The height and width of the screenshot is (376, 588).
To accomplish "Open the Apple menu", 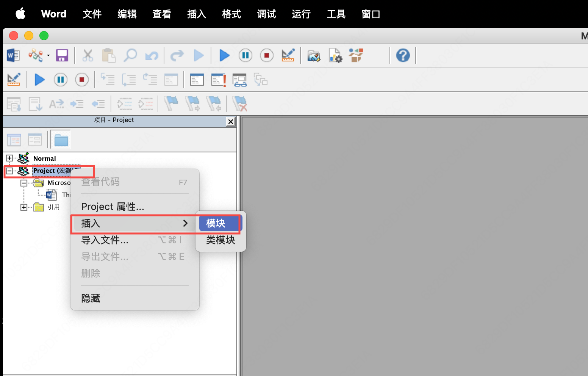I will pyautogui.click(x=20, y=14).
